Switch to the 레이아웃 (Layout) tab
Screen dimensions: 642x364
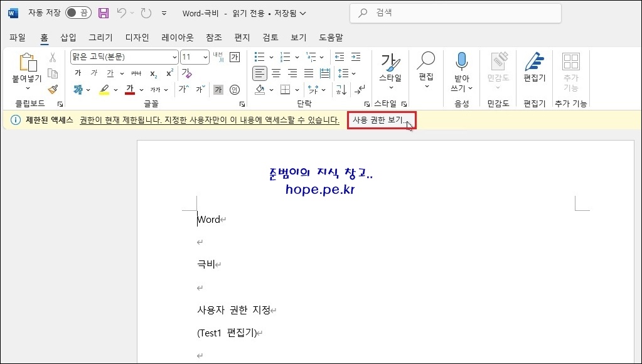click(178, 37)
